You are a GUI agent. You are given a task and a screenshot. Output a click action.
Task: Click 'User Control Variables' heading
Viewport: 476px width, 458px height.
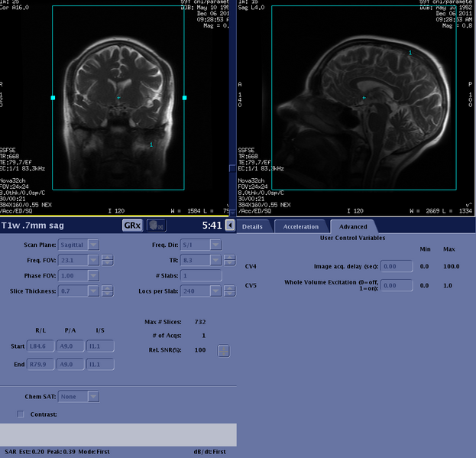tap(352, 238)
